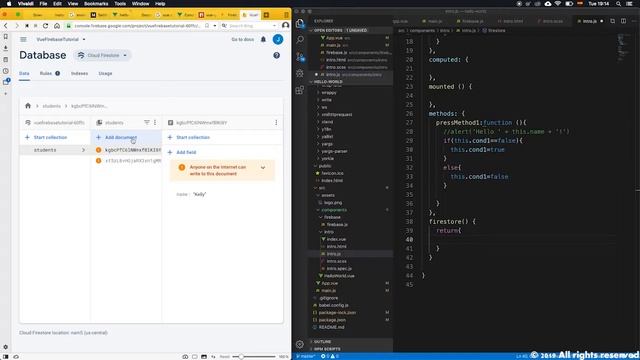
Task: Click Firebase help question mark icon
Action: [x=276, y=55]
